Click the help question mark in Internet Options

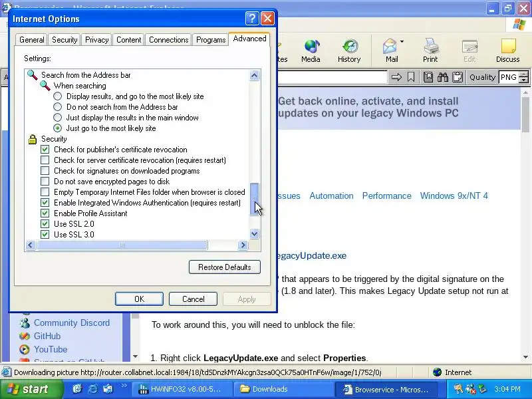point(252,19)
